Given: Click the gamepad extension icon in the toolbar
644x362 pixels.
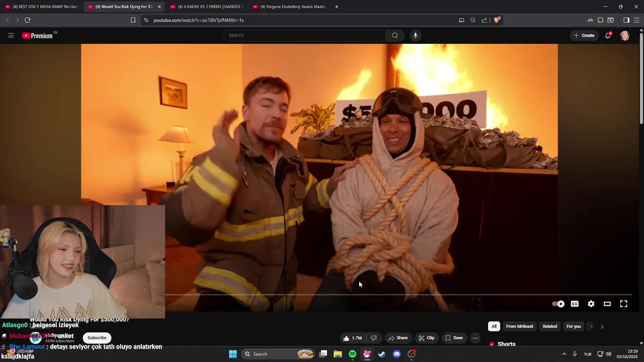Looking at the screenshot, I should tap(590, 20).
